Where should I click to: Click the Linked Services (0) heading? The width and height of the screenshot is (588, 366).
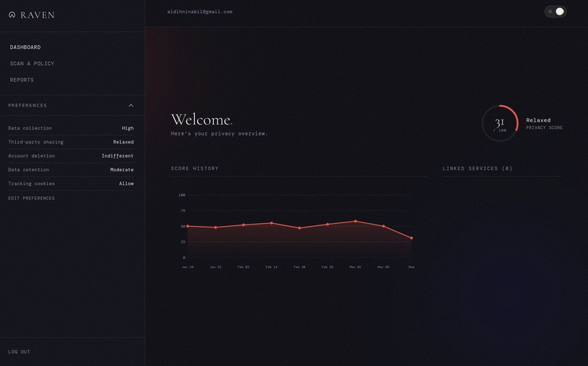click(477, 168)
